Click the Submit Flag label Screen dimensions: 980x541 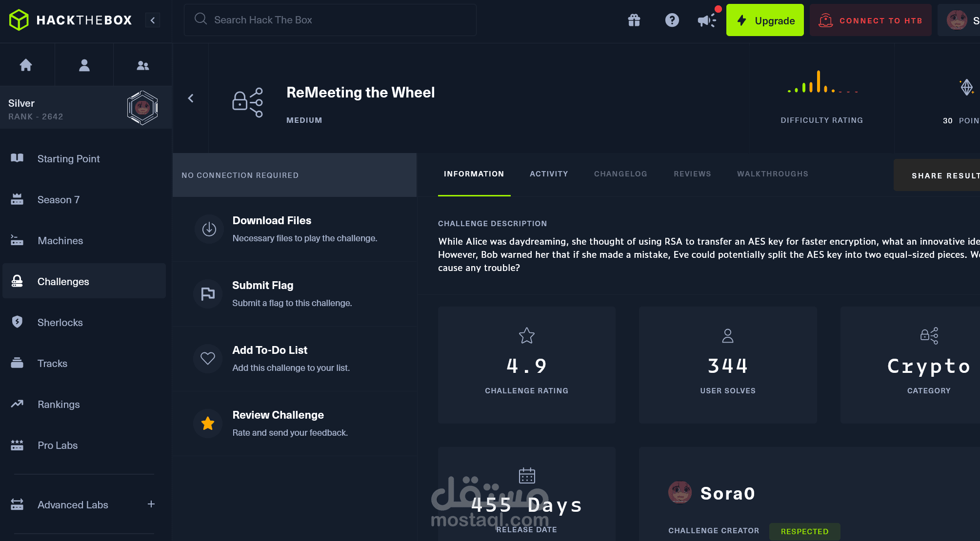pos(262,285)
